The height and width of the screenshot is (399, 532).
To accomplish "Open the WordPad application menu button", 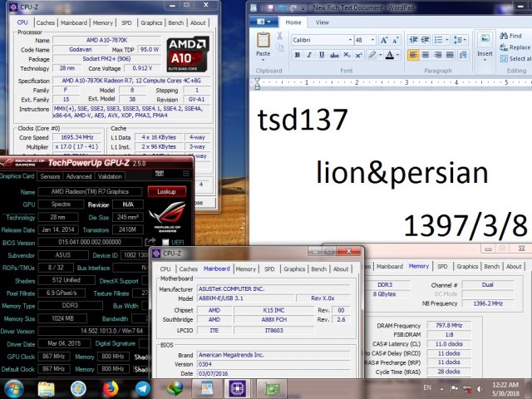I will 264,22.
